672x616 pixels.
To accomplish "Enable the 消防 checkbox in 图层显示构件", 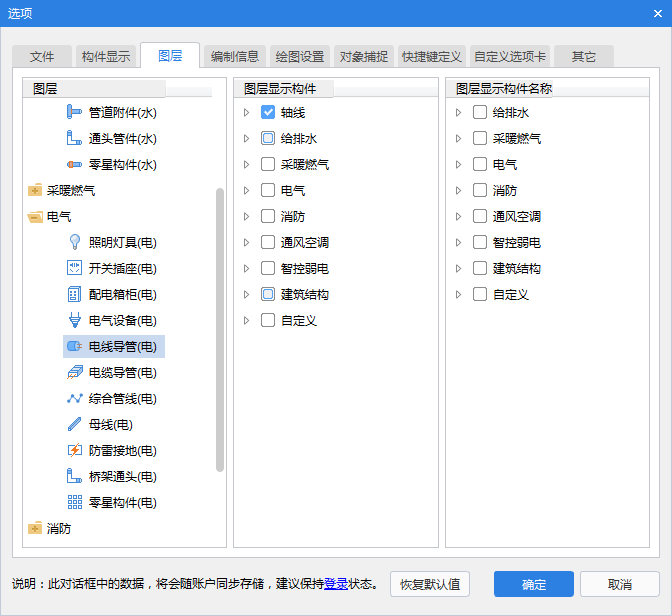I will coord(268,216).
